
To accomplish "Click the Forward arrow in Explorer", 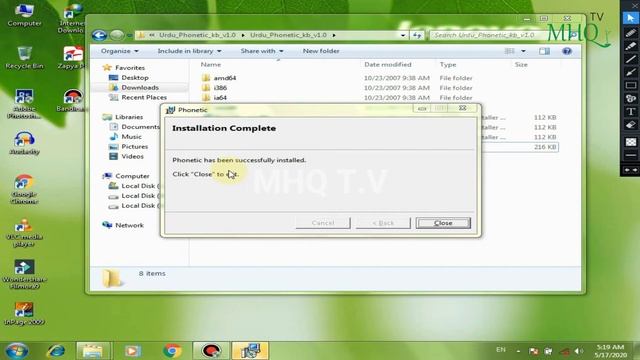I will (x=117, y=36).
